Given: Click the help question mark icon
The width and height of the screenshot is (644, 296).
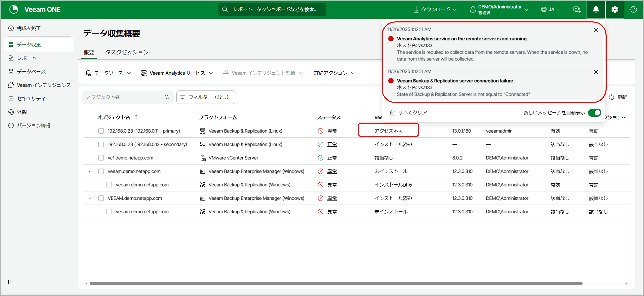Looking at the screenshot, I should tap(633, 10).
